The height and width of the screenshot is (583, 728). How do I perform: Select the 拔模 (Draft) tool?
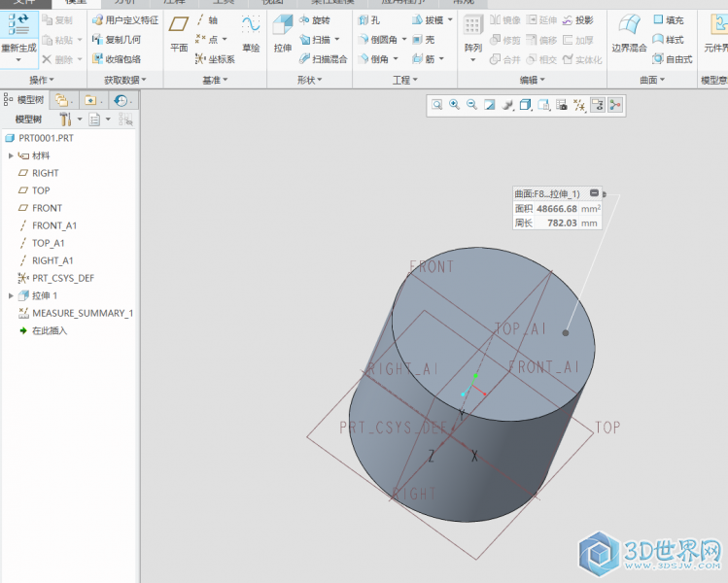428,20
